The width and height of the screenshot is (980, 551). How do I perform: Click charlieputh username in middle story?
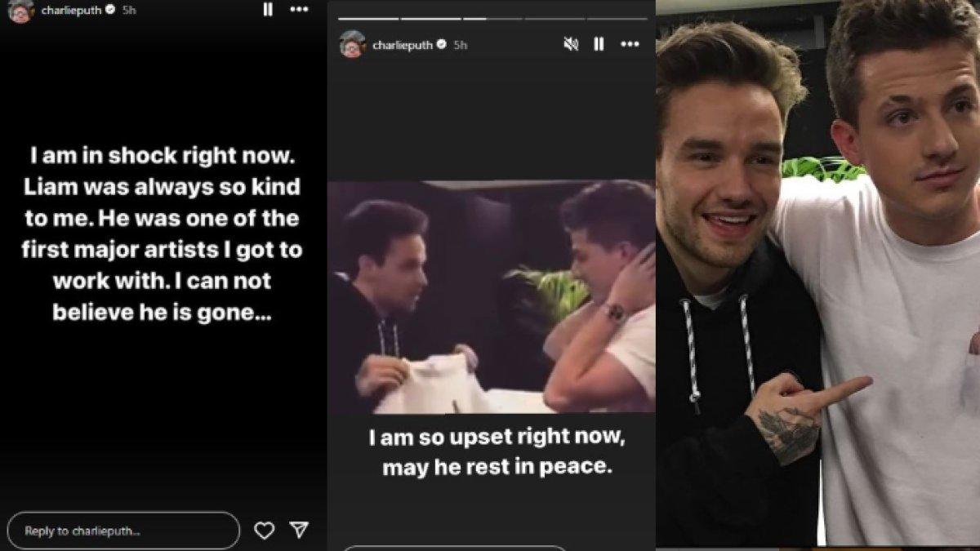point(403,45)
